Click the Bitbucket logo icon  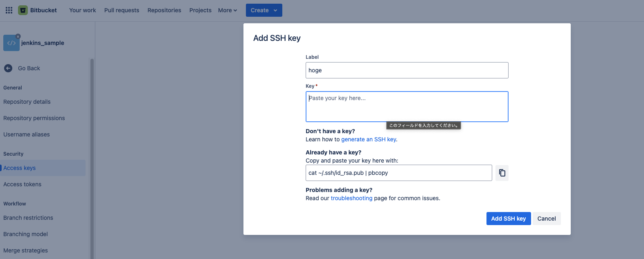(x=23, y=10)
